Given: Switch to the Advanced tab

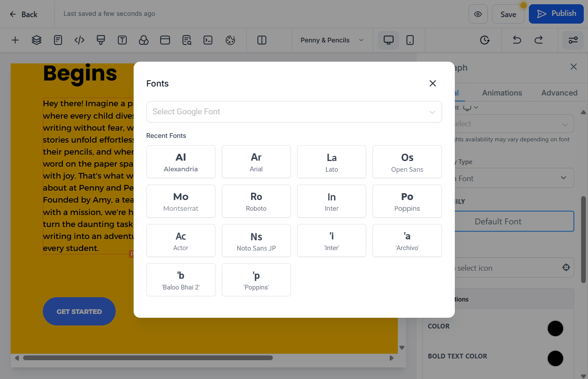Looking at the screenshot, I should [x=559, y=93].
